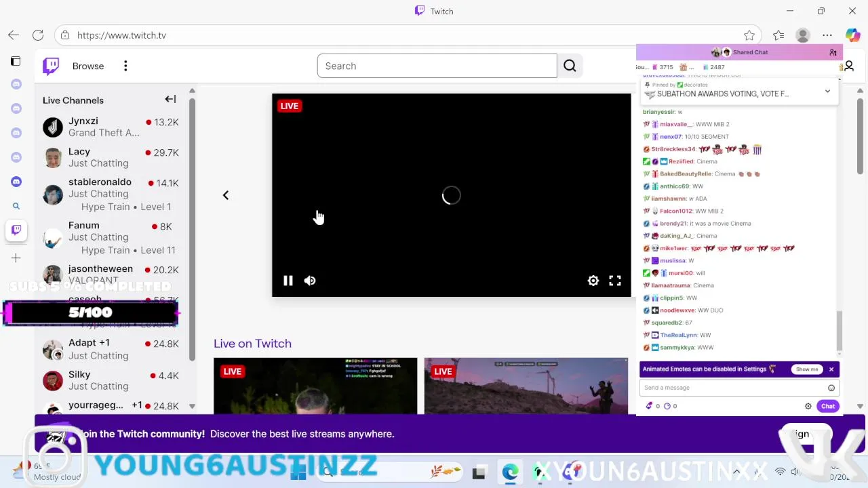
Task: Collapse the Live Channels sidebar
Action: click(170, 100)
